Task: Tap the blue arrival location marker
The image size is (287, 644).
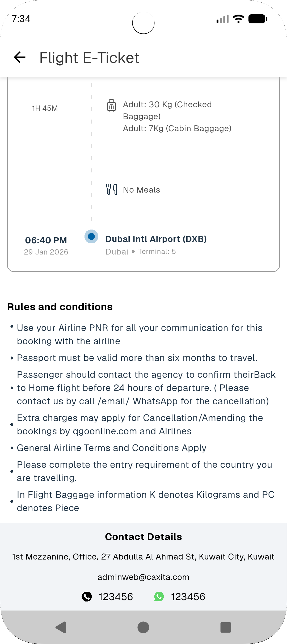Action: (x=91, y=236)
